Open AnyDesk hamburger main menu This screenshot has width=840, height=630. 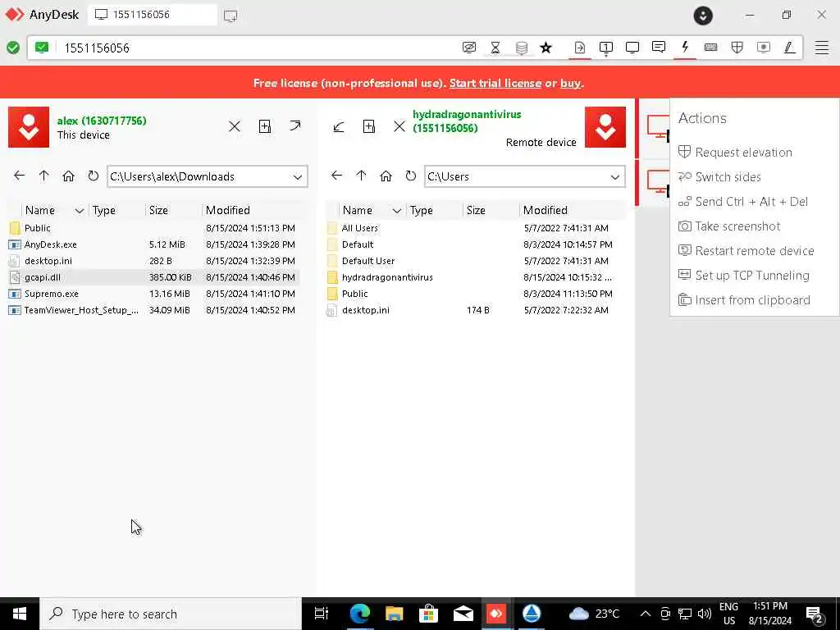pos(822,48)
